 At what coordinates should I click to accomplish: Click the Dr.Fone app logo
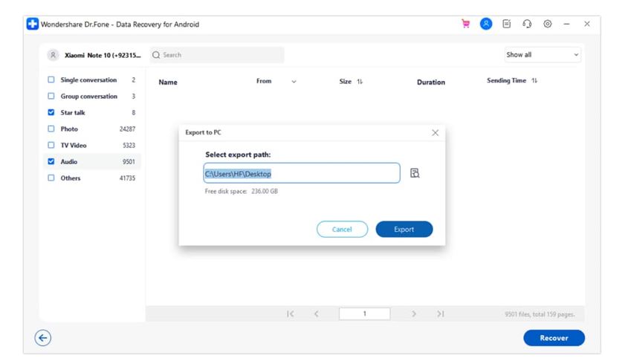[33, 24]
